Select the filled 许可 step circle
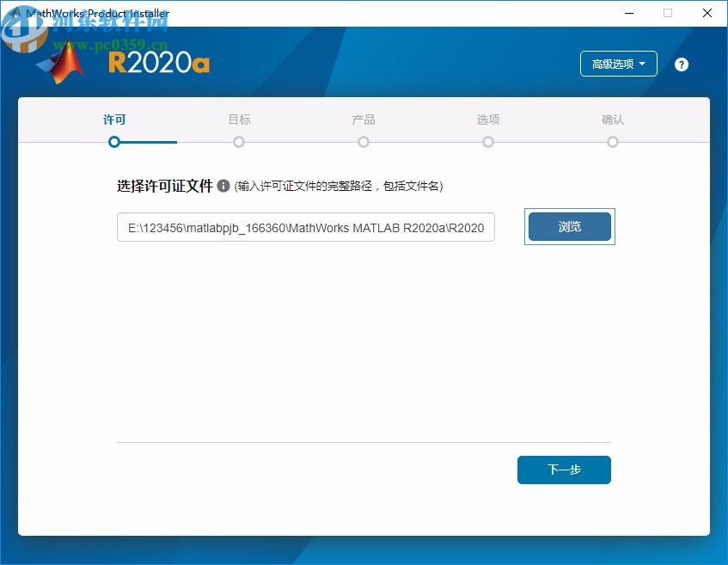Image resolution: width=728 pixels, height=565 pixels. pyautogui.click(x=114, y=142)
